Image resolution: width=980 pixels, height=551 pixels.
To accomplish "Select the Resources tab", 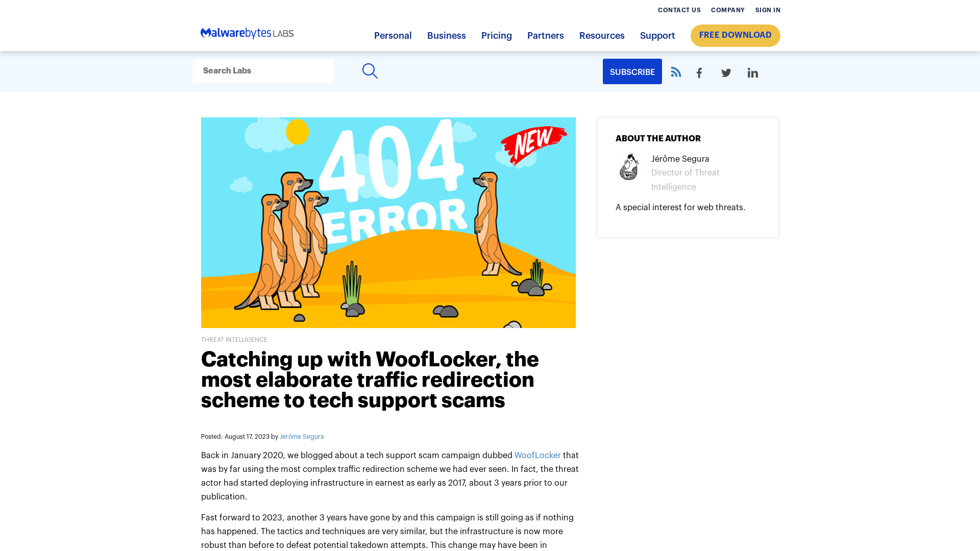I will click(x=601, y=36).
